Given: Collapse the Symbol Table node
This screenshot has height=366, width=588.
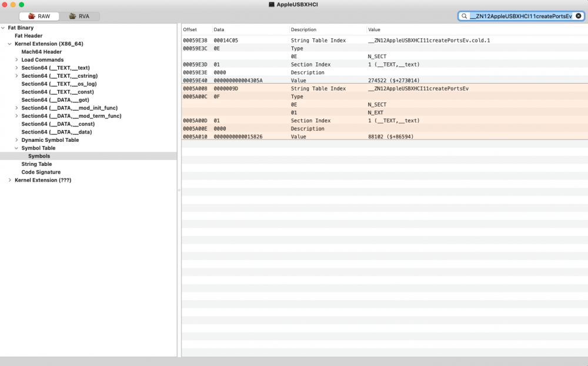Looking at the screenshot, I should (x=16, y=148).
